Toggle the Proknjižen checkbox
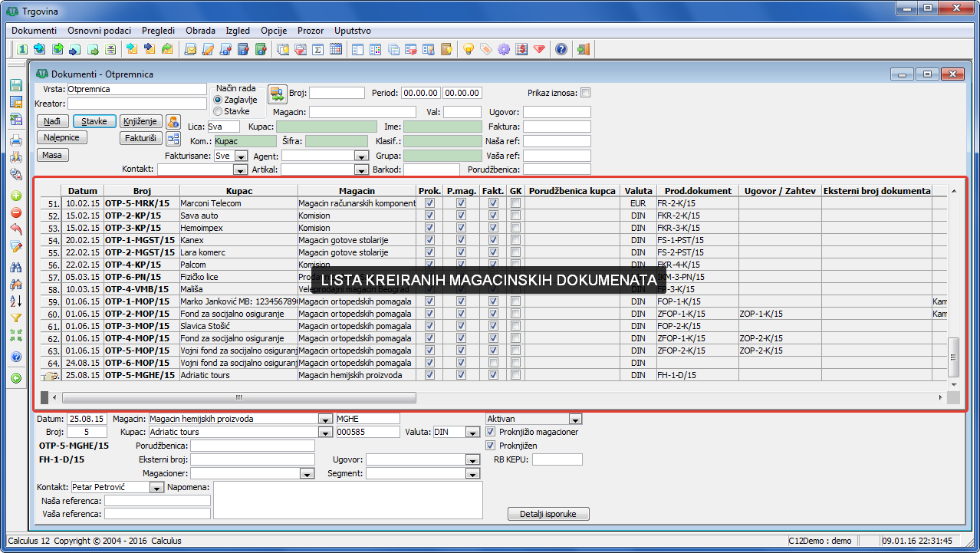Image resolution: width=980 pixels, height=553 pixels. 491,445
